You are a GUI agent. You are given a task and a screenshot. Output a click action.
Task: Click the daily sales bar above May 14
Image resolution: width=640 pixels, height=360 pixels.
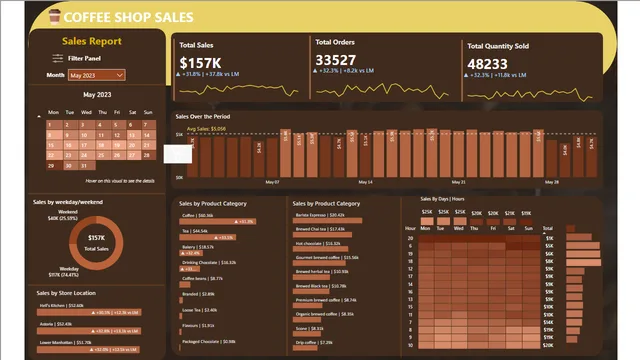click(x=365, y=155)
